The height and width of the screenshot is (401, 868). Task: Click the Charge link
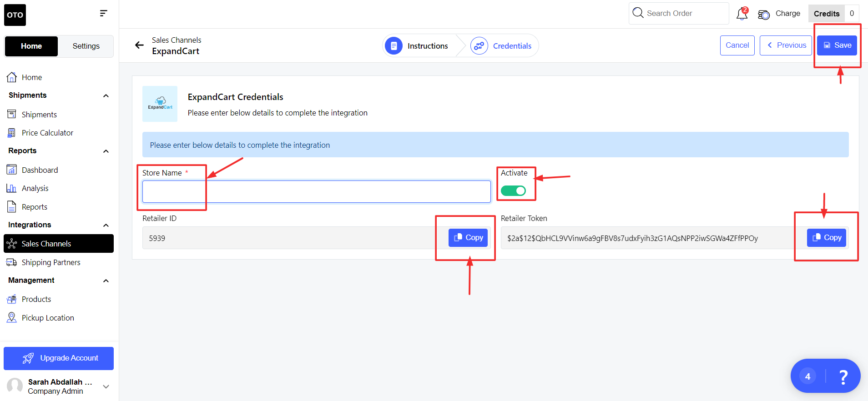click(788, 14)
